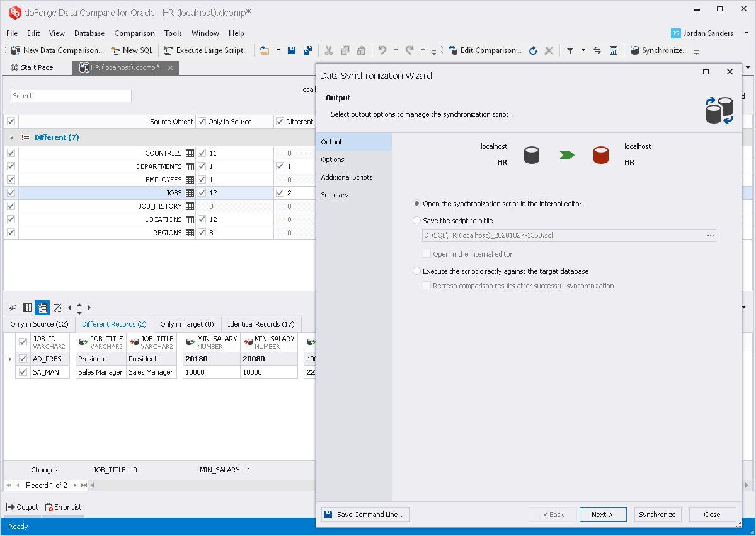Viewport: 756px width, 536px height.
Task: Click the highlighted card view icon
Action: (x=42, y=308)
